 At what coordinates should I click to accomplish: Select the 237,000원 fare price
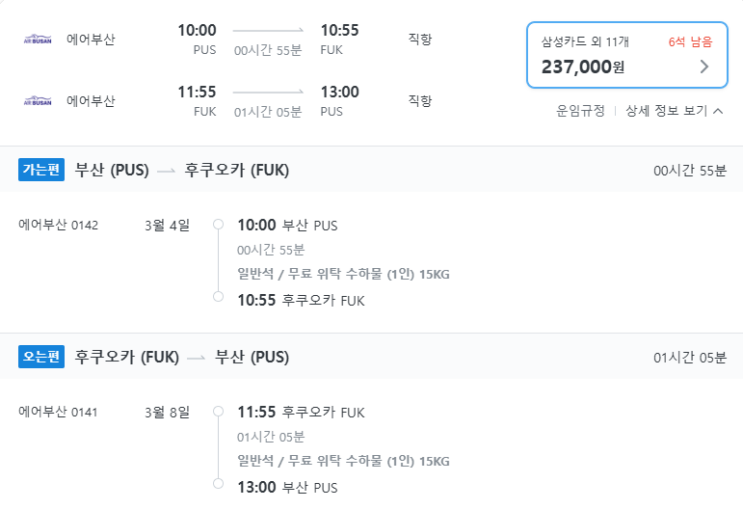[583, 67]
